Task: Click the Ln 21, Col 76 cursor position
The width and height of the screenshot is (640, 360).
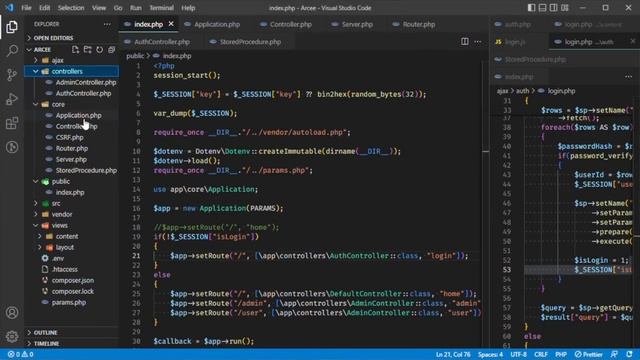Action: click(453, 354)
